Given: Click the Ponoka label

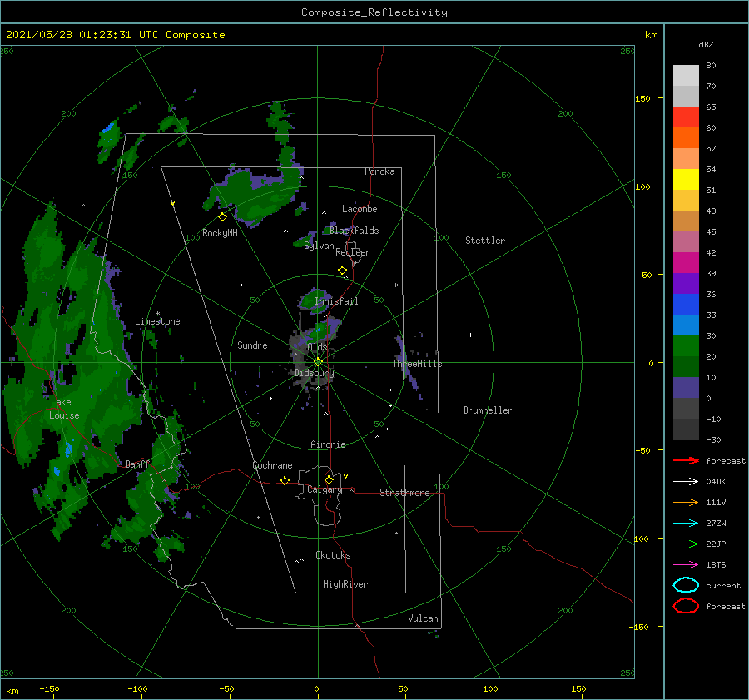Looking at the screenshot, I should 379,172.
